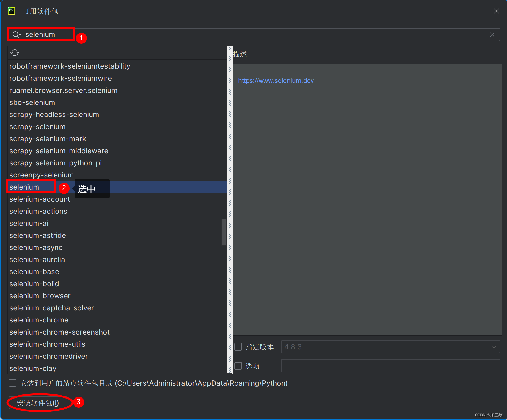This screenshot has width=507, height=420.
Task: Select the robotframework-seleniumtestability package
Action: click(x=117, y=66)
